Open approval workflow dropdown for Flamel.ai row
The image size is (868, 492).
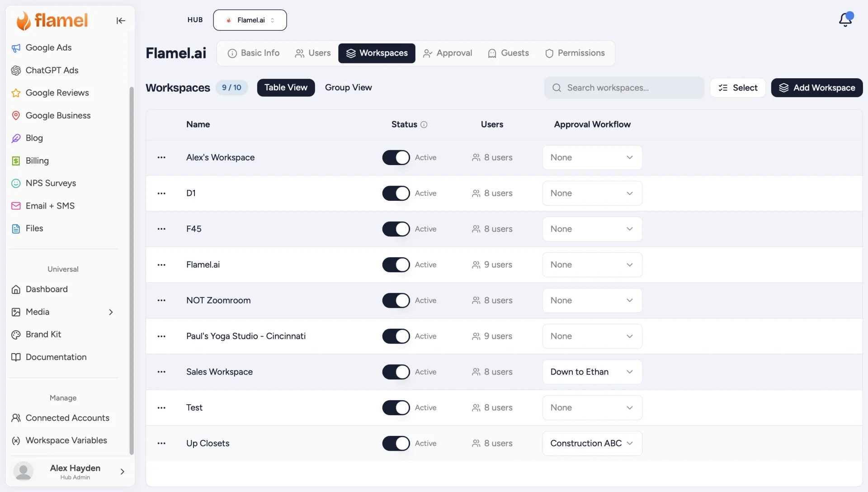592,265
